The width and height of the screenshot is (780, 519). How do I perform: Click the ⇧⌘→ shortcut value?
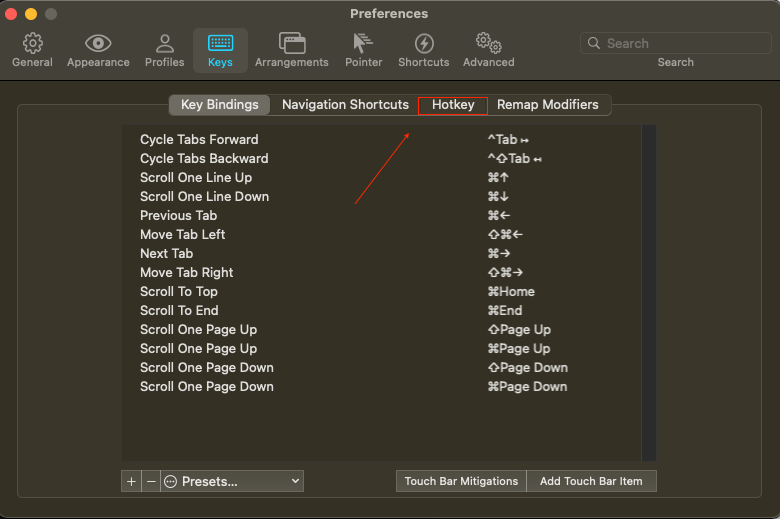coord(505,272)
